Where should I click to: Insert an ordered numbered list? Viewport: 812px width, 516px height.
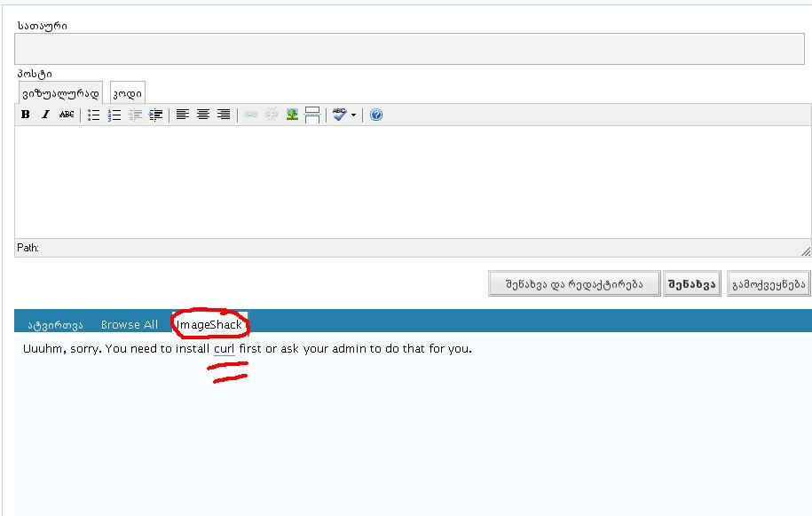[114, 115]
